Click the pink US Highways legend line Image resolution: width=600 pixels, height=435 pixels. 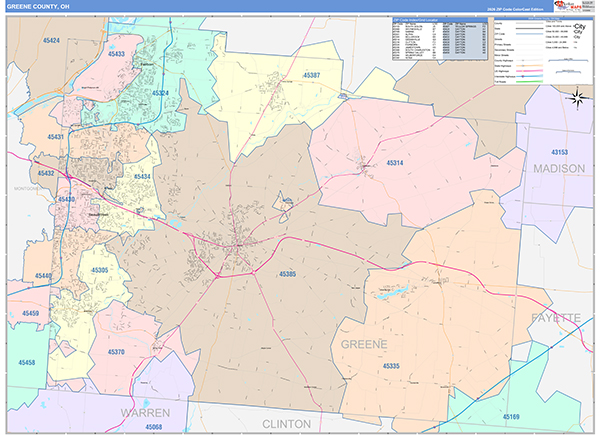[x=530, y=71]
